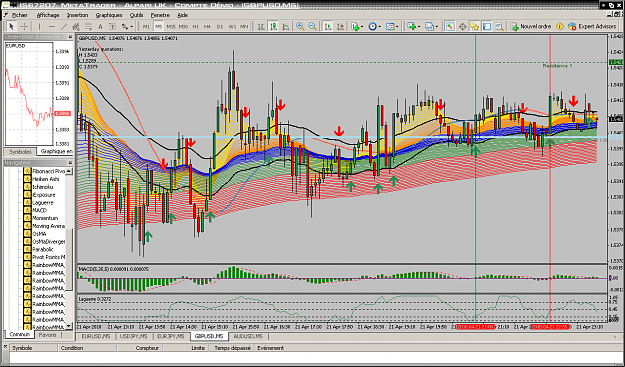Zoom in on the chart
The image size is (625, 367).
300,27
